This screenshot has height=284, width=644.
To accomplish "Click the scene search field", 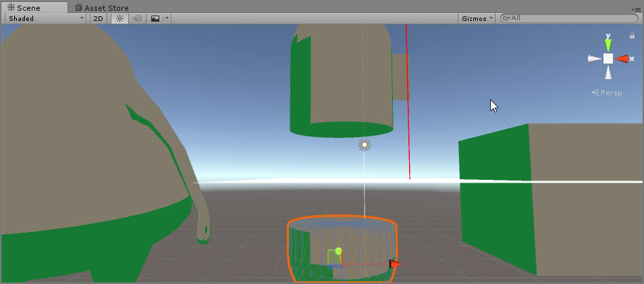I will (x=569, y=18).
